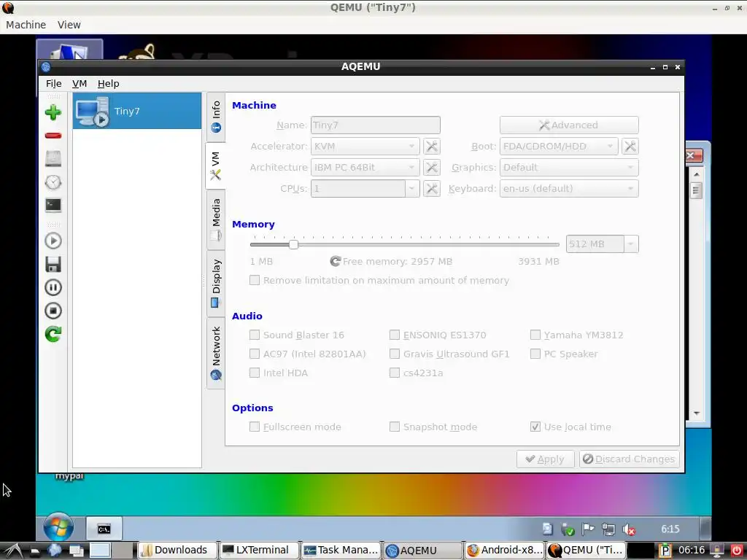This screenshot has height=560, width=747.
Task: Switch to the Display tab
Action: click(216, 283)
